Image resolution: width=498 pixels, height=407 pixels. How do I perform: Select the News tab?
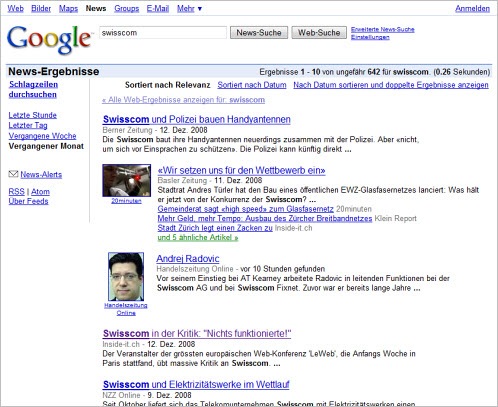[x=96, y=8]
